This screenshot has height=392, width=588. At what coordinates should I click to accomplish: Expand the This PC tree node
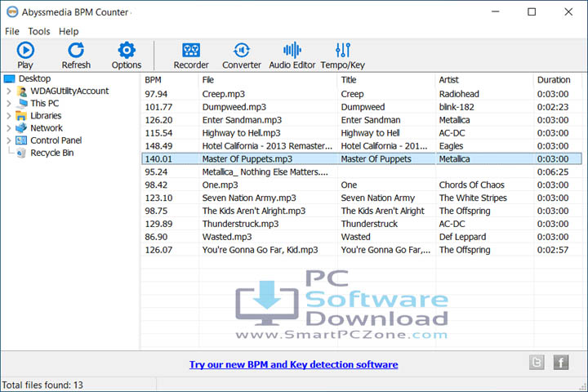tap(9, 104)
